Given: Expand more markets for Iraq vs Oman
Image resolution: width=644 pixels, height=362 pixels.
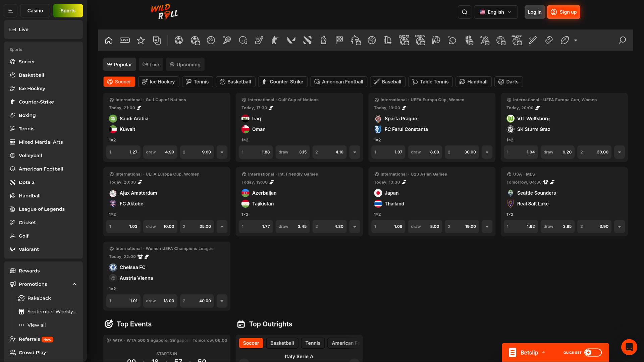Looking at the screenshot, I should pos(355,152).
